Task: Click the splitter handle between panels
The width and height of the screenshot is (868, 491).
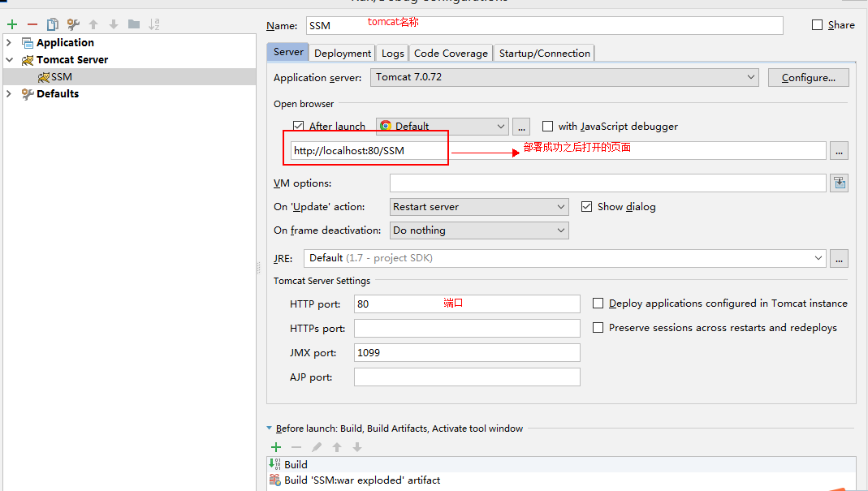Action: pos(258,269)
